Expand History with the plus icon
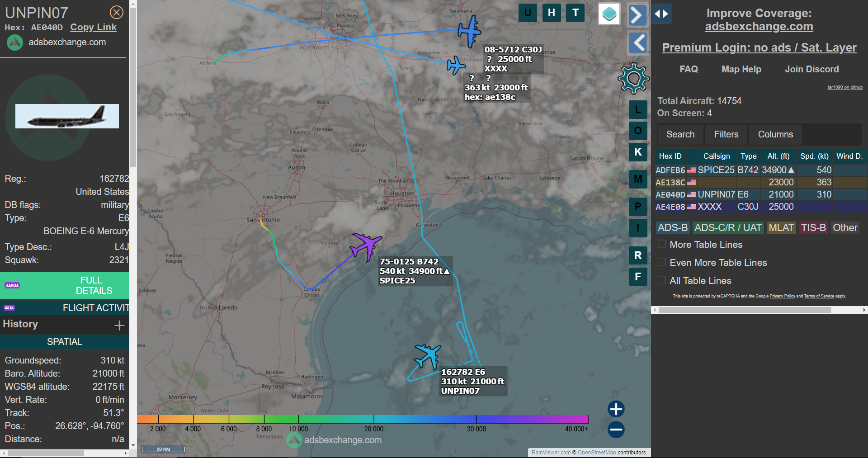This screenshot has width=868, height=458. point(119,325)
